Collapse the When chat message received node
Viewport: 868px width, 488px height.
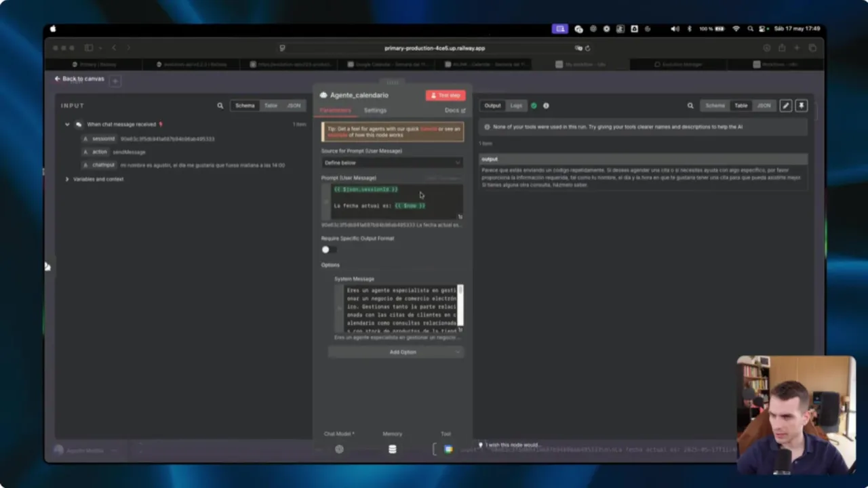pyautogui.click(x=67, y=125)
